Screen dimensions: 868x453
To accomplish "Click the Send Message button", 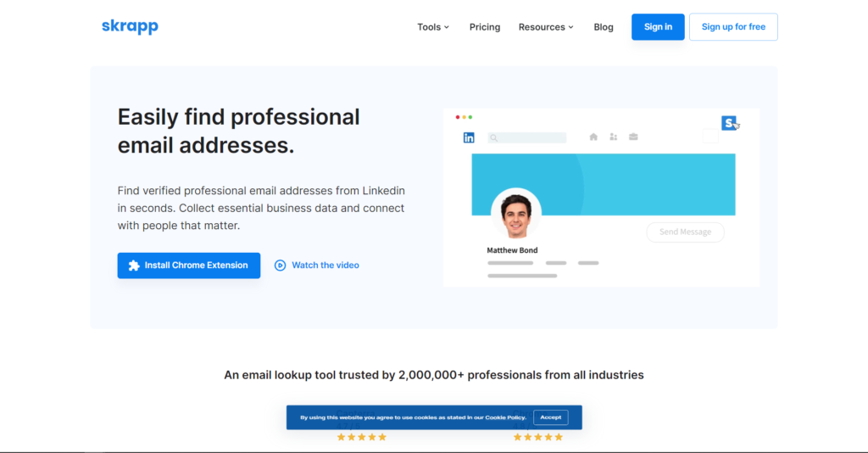I will coord(685,232).
